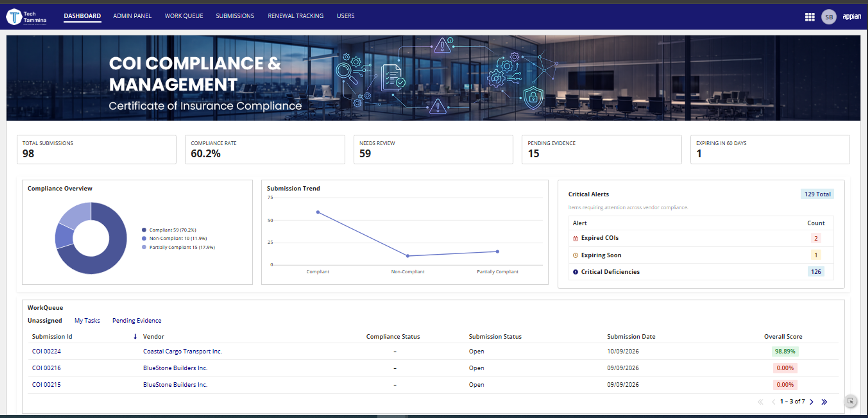Go to next page of WorkQueue

point(811,402)
